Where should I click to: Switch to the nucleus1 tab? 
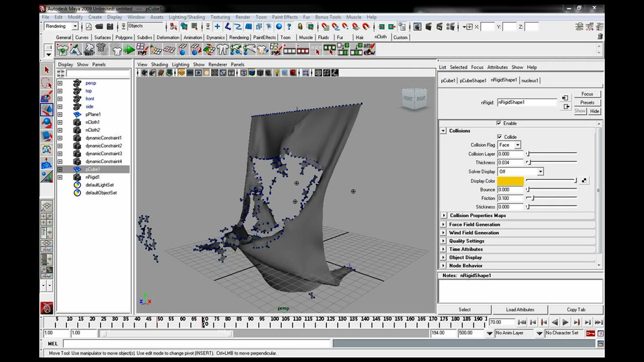tap(530, 80)
